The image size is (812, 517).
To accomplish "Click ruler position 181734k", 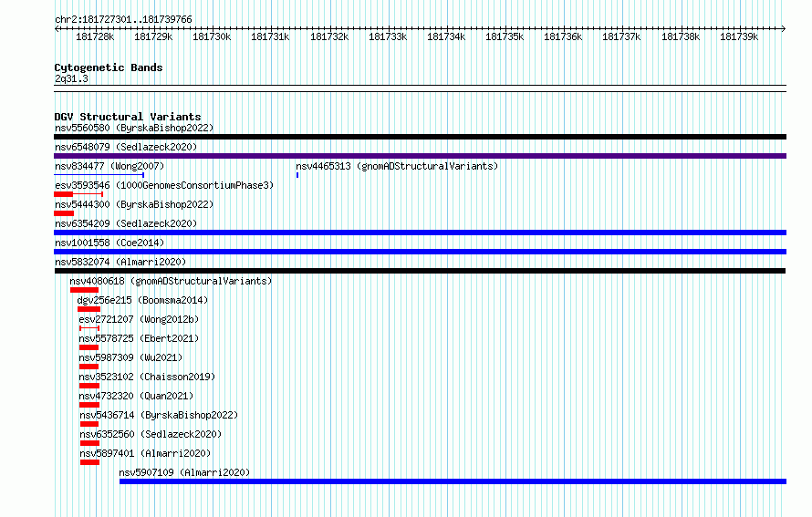I will [446, 36].
